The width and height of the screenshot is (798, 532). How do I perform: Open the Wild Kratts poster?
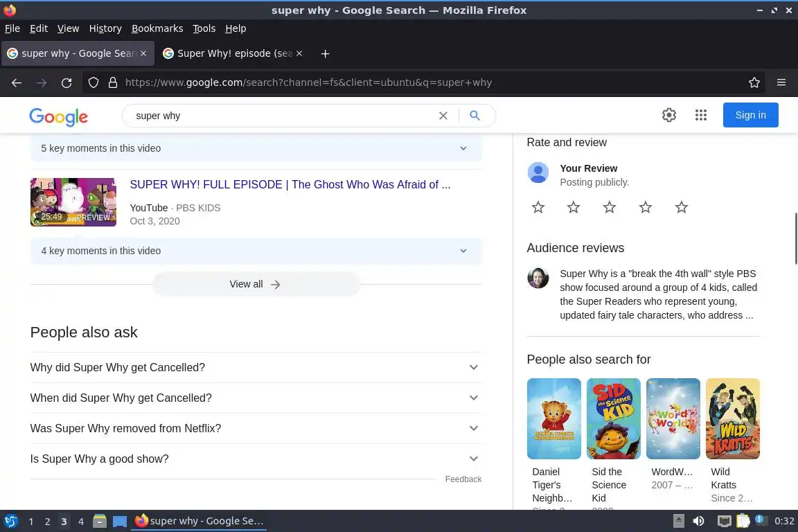tap(732, 418)
